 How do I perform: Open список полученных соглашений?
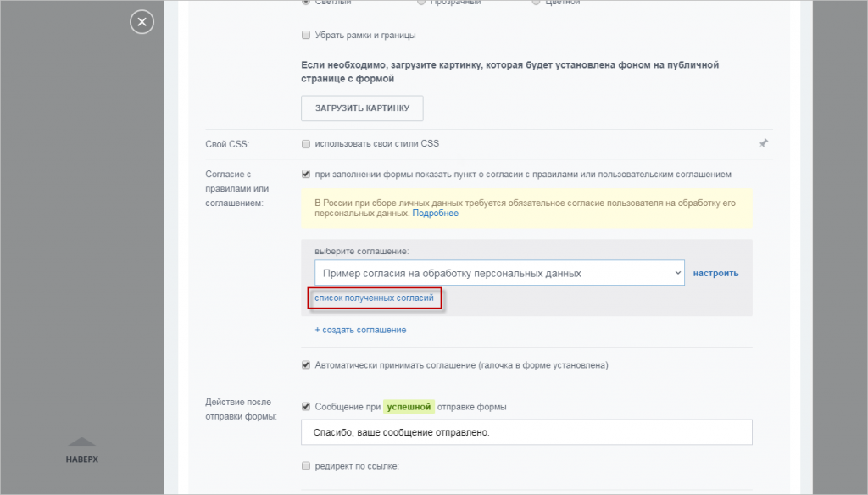coord(375,298)
